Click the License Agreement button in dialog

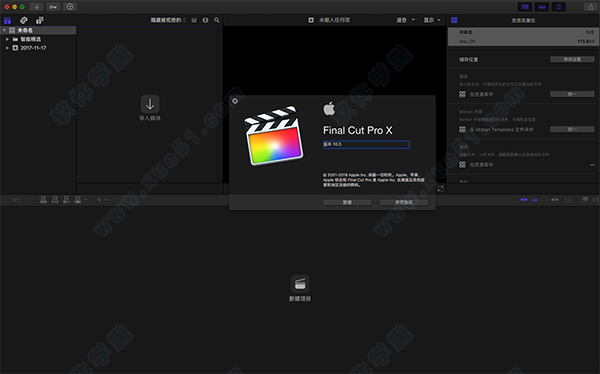[x=404, y=202]
